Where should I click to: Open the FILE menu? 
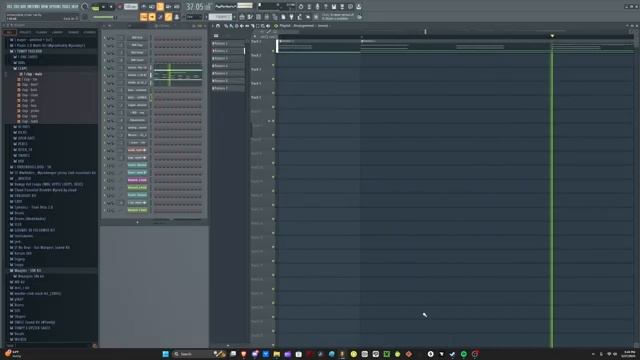click(10, 7)
